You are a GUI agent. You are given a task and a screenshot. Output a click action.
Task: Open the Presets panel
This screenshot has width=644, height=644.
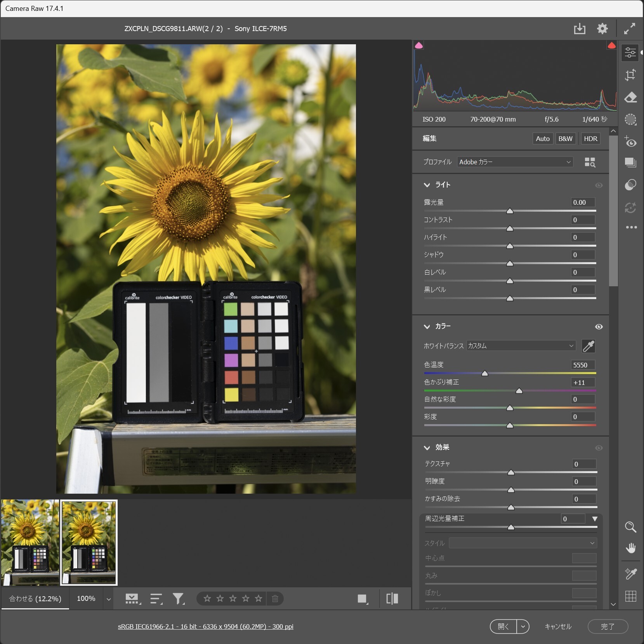click(630, 162)
